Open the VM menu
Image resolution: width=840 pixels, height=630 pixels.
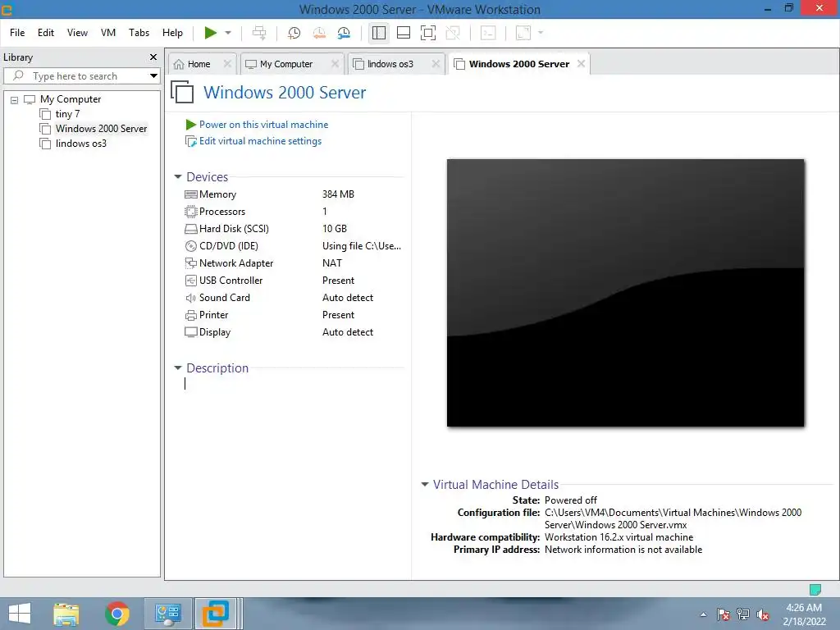tap(108, 33)
